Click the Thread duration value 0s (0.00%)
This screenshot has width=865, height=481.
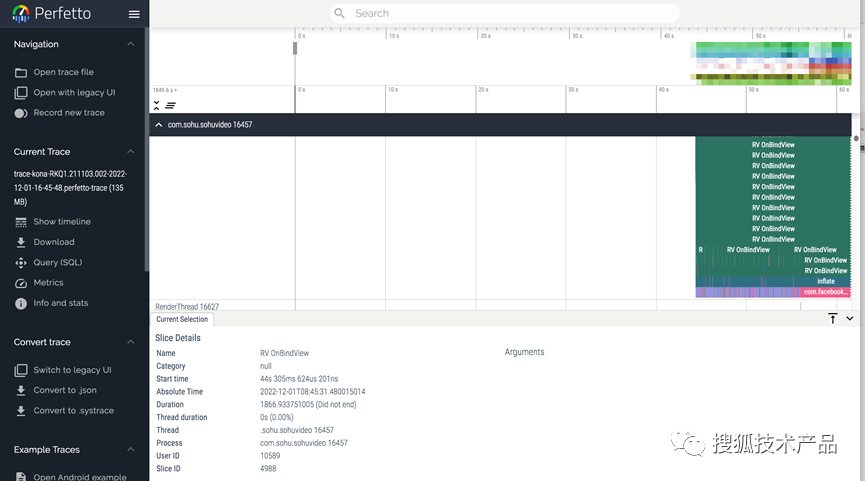(276, 418)
